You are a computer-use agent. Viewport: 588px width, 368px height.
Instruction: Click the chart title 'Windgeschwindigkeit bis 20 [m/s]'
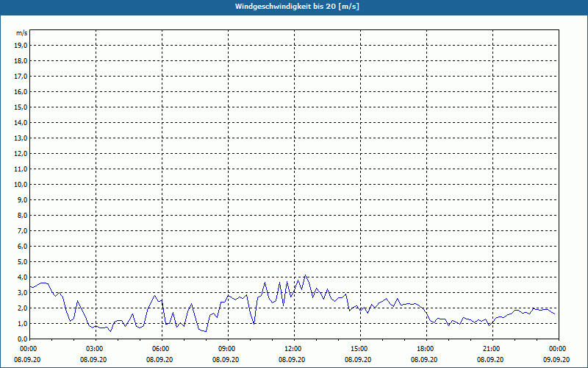pos(297,7)
